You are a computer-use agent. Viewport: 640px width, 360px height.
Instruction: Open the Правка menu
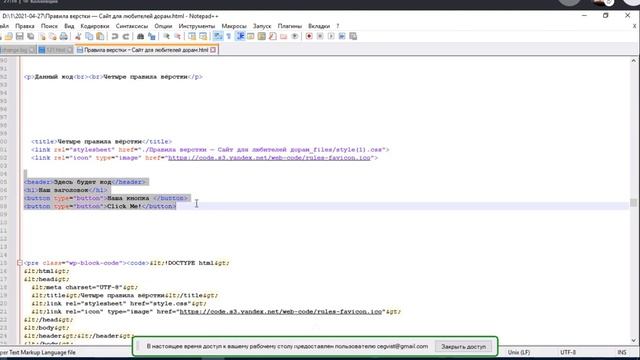point(24,26)
